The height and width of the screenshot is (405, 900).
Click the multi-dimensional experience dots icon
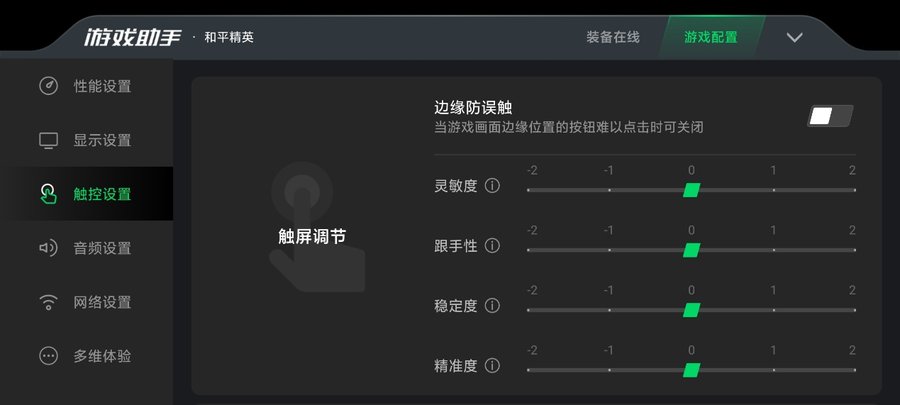[48, 356]
